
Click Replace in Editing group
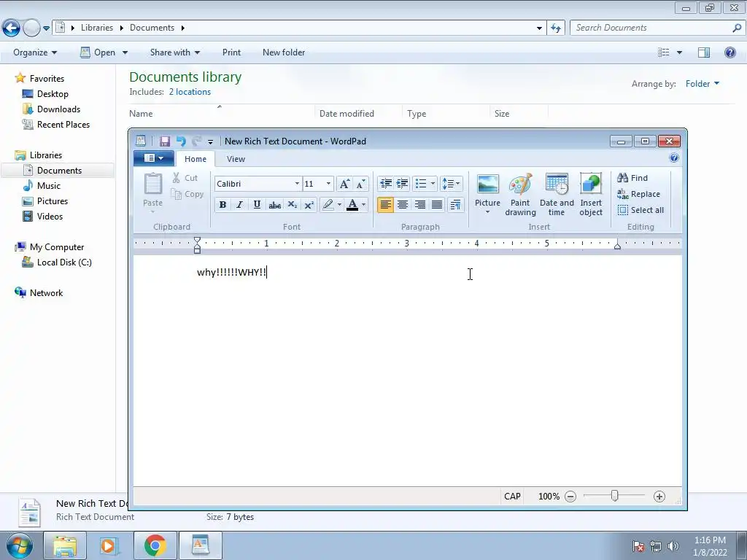click(638, 194)
